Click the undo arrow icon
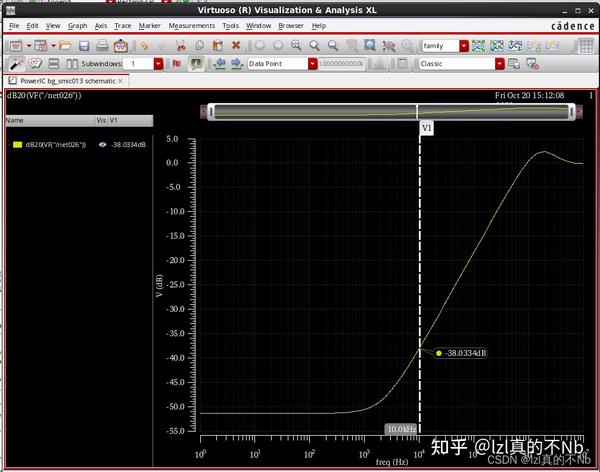 click(144, 46)
